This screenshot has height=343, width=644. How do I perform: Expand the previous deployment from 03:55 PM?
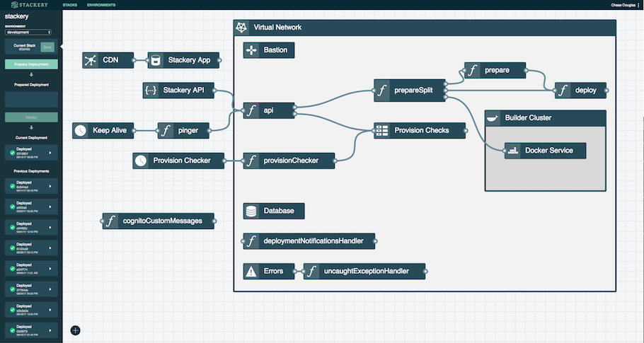click(50, 207)
